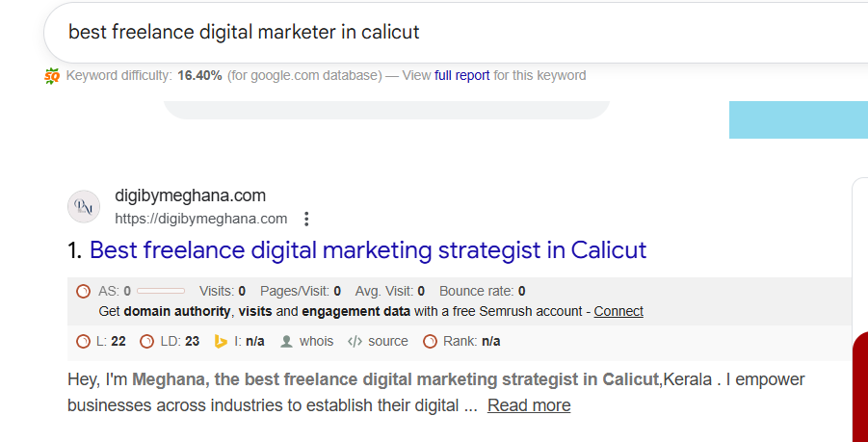Click the digibymeghana.com site name
This screenshot has width=868, height=442.
tap(190, 195)
